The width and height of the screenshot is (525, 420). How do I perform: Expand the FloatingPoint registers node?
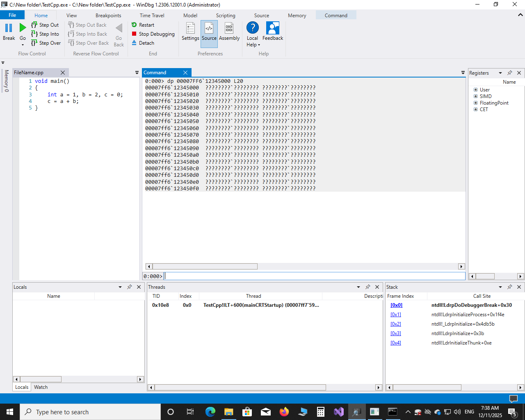[x=476, y=103]
